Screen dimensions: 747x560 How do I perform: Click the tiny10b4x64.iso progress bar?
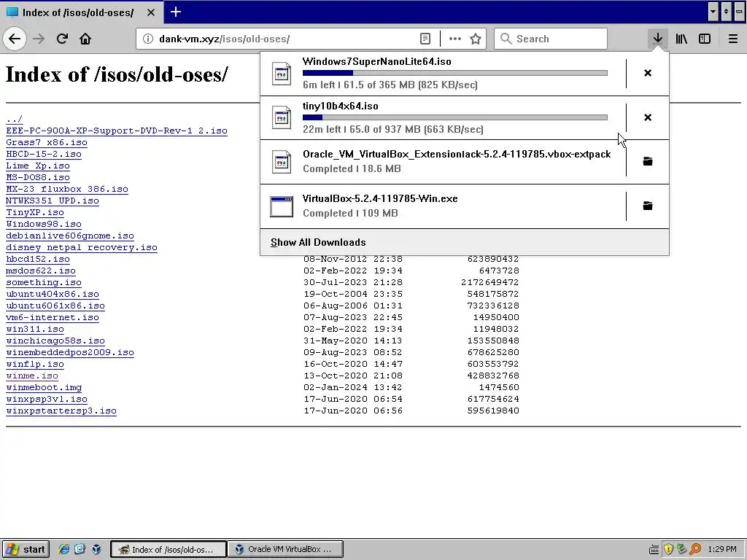click(455, 117)
